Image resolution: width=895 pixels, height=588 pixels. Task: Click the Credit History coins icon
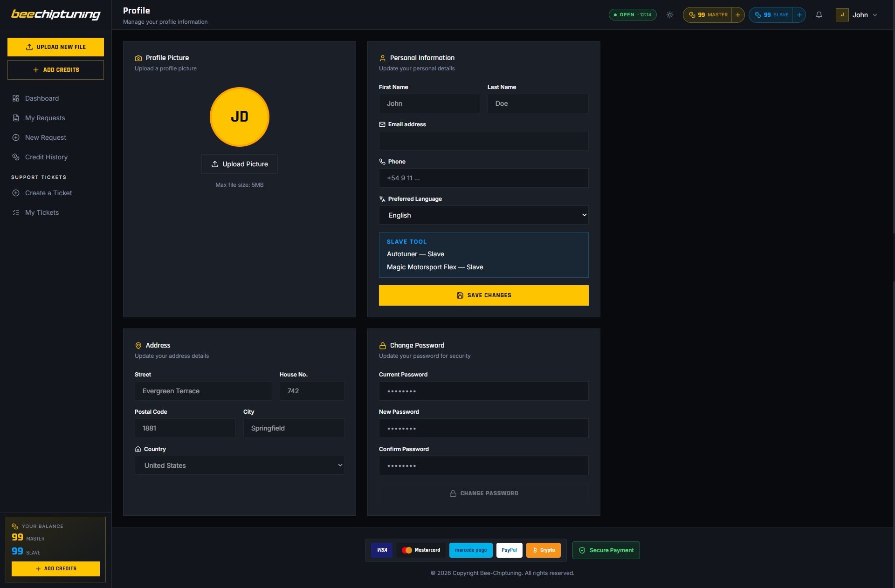[x=16, y=157]
